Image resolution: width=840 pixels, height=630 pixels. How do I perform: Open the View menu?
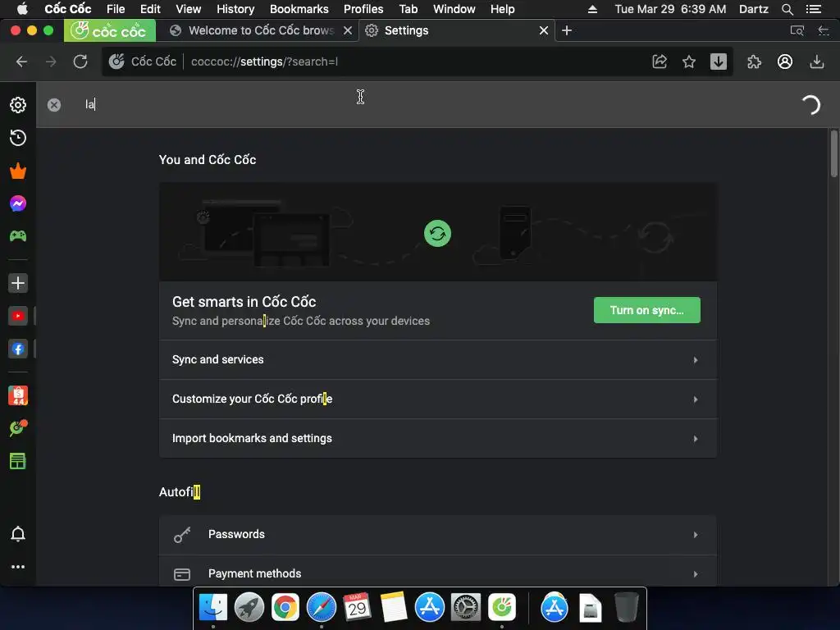coord(188,9)
